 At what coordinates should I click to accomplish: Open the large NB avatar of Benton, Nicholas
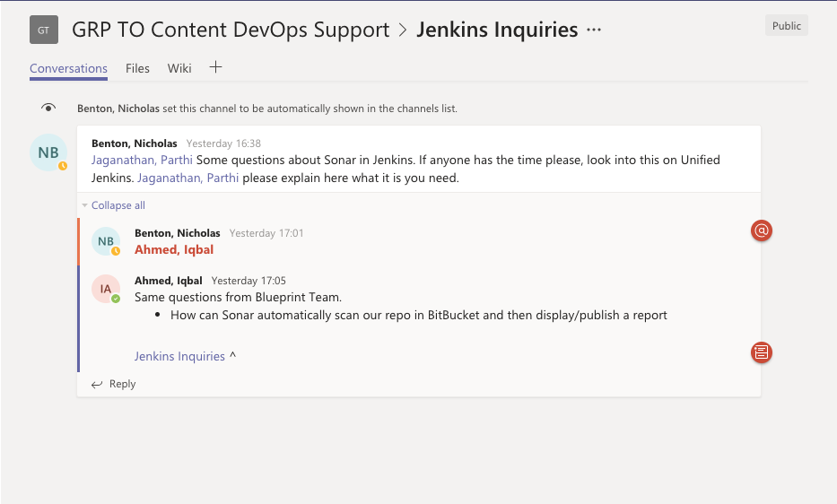pos(48,152)
